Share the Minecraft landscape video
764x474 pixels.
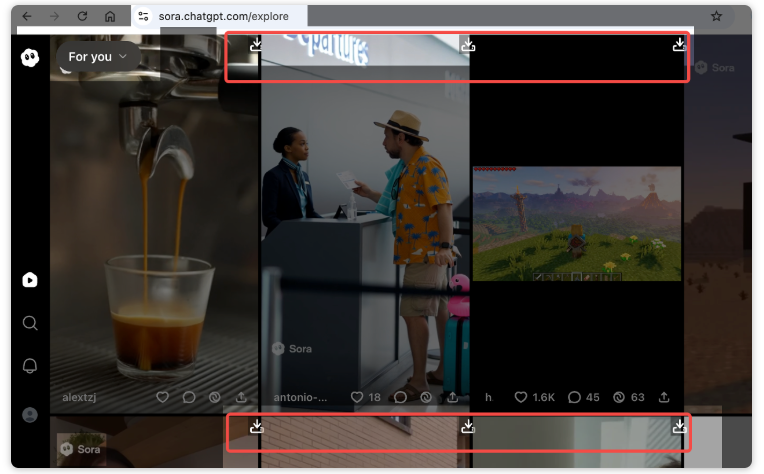[664, 398]
